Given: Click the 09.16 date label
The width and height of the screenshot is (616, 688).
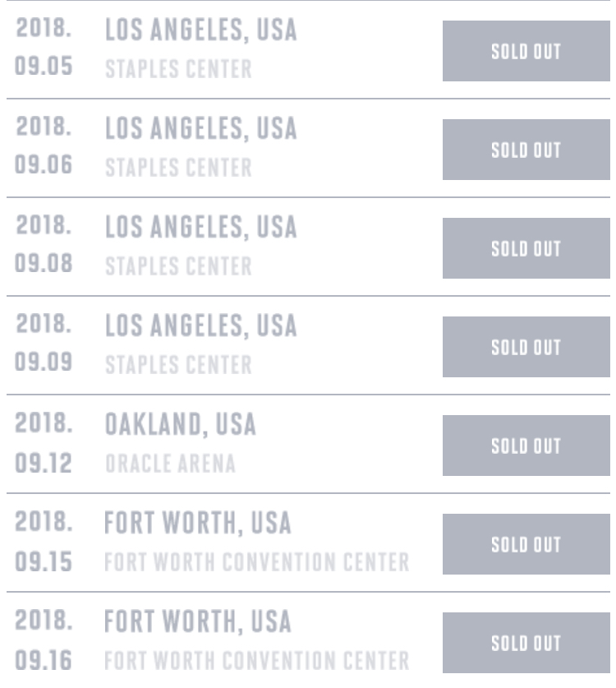Looking at the screenshot, I should pyautogui.click(x=44, y=661).
